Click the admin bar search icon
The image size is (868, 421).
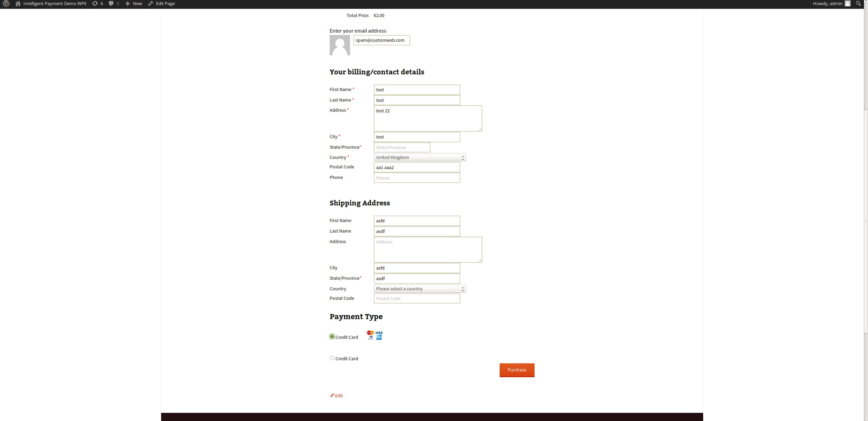(859, 4)
